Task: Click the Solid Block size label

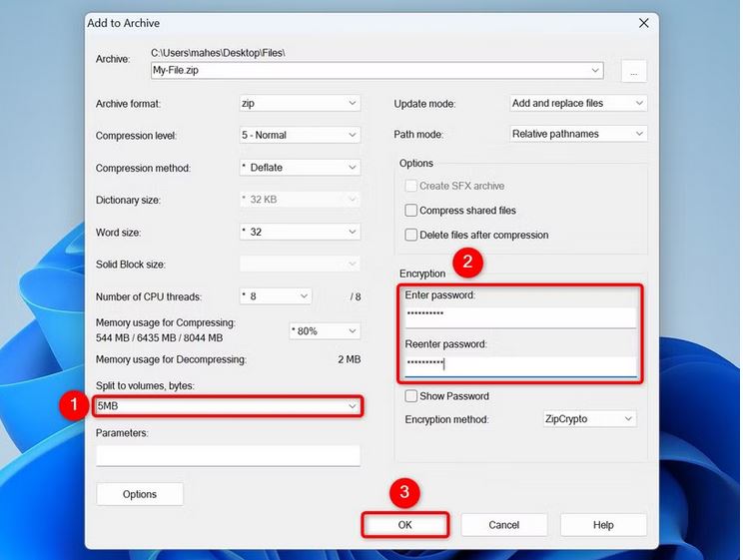Action: pyautogui.click(x=130, y=265)
